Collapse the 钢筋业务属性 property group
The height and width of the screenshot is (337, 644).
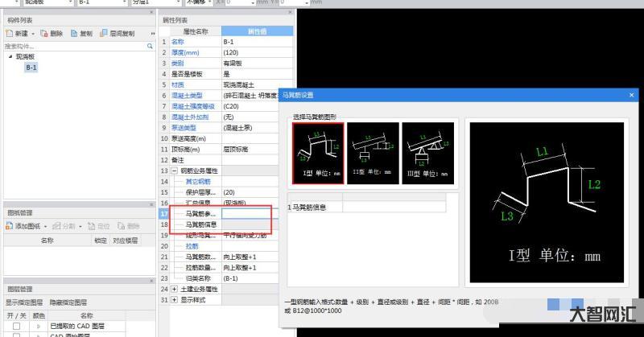175,171
